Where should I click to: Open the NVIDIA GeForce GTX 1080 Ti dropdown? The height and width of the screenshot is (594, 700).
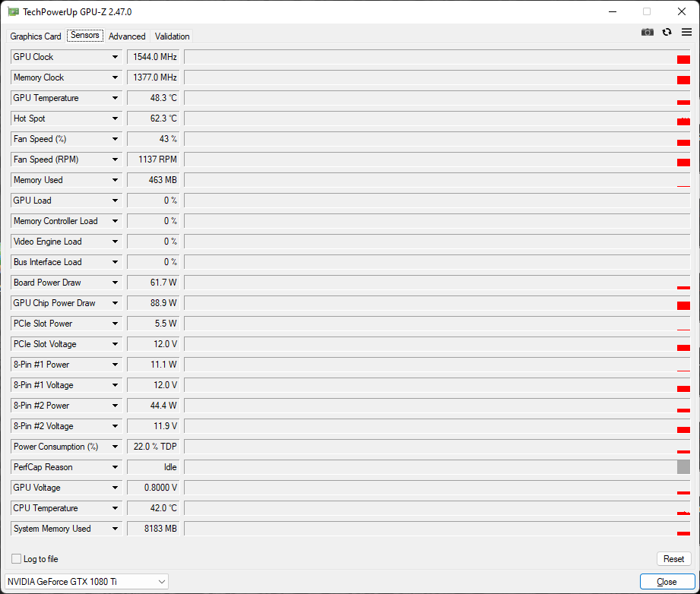coord(87,582)
